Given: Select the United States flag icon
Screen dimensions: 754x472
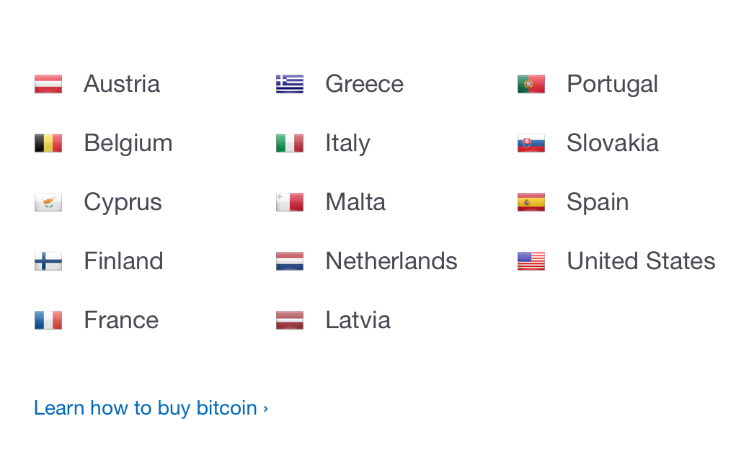Looking at the screenshot, I should point(531,261).
